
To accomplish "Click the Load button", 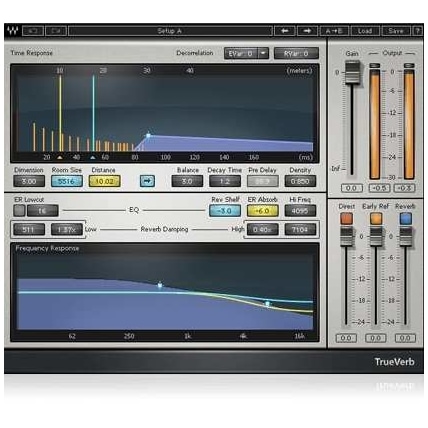I will [x=365, y=31].
